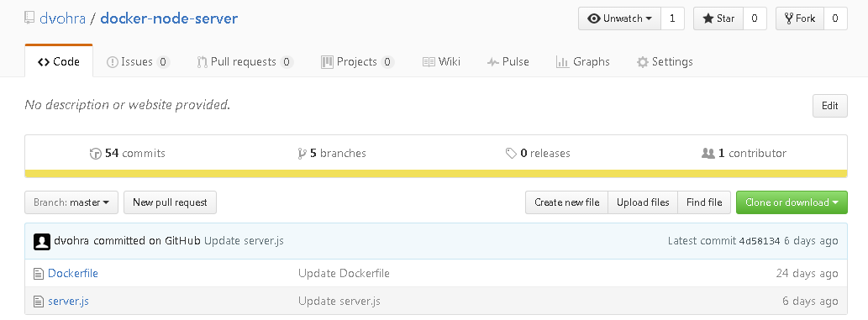The height and width of the screenshot is (320, 868).
Task: Open the Pulse tab
Action: click(x=508, y=61)
